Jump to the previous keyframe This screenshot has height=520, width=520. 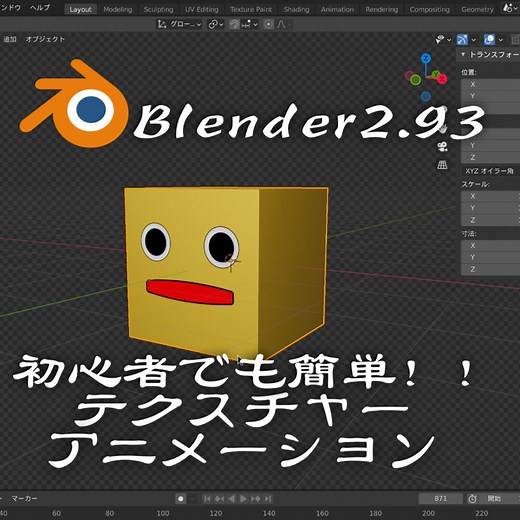pos(219,499)
